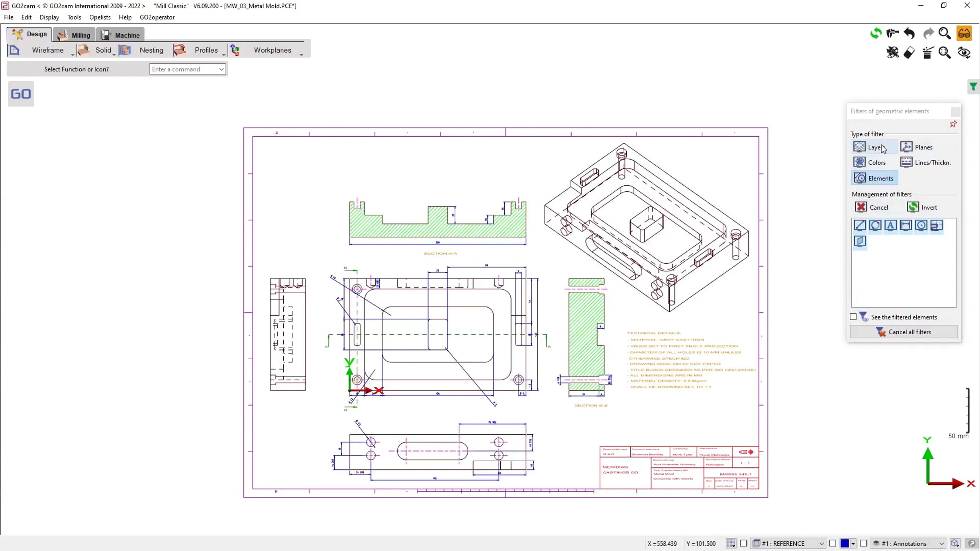Toggle the text 'A' element filter

click(x=891, y=225)
